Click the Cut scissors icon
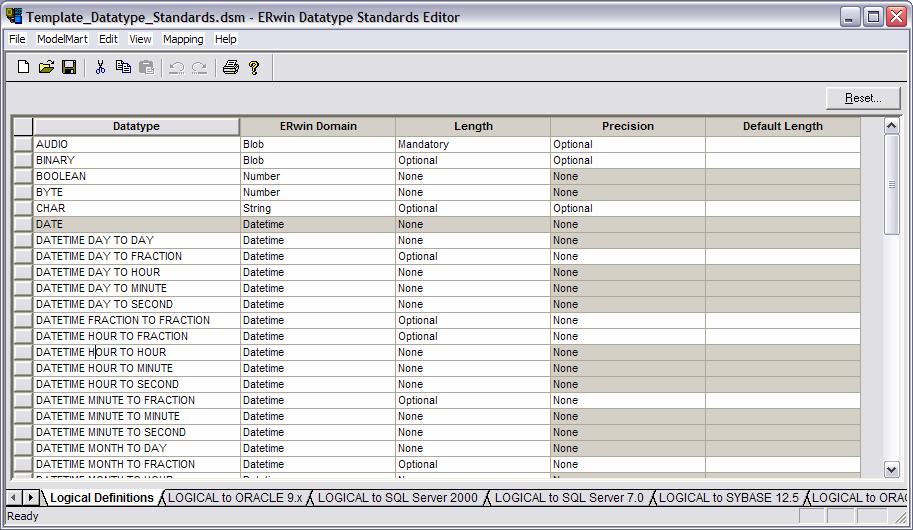This screenshot has height=530, width=913. (x=100, y=67)
